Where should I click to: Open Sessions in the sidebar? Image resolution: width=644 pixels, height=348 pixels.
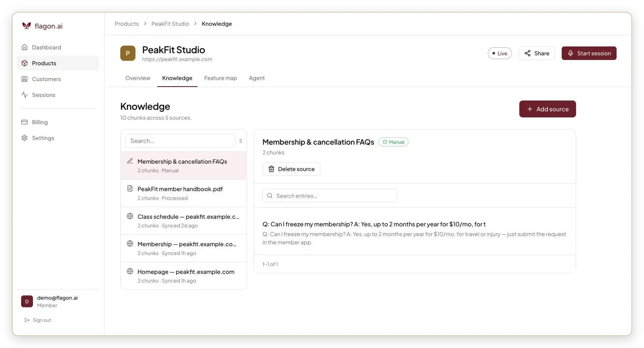(58, 95)
